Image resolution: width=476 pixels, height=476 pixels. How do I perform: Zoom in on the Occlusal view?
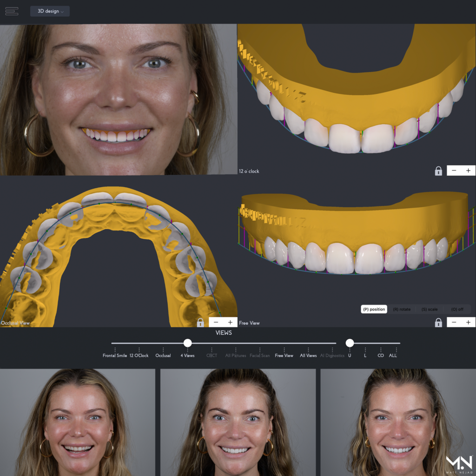coord(231,321)
